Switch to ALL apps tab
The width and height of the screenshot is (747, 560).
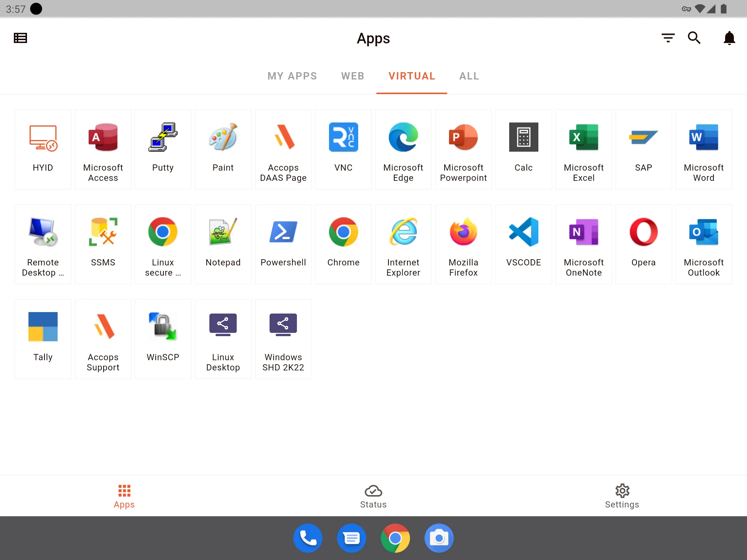469,75
